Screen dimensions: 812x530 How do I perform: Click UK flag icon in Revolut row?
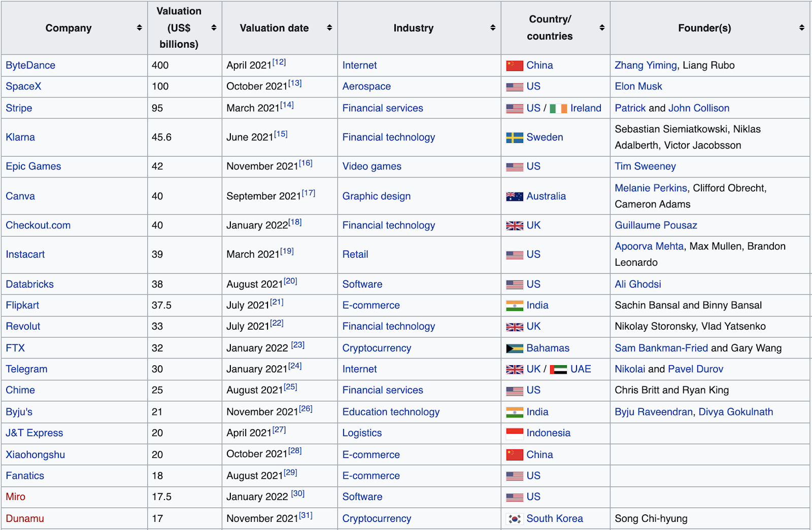click(x=515, y=327)
